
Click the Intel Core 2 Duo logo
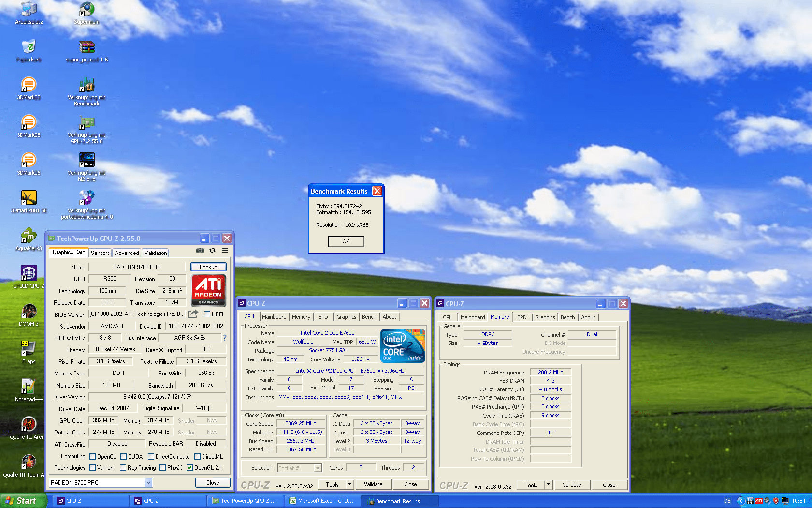(403, 345)
